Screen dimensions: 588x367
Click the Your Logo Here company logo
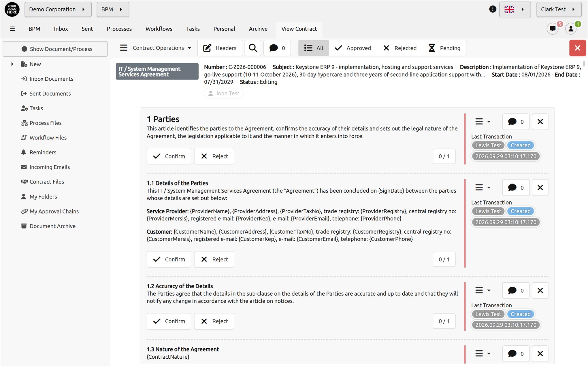click(x=12, y=9)
